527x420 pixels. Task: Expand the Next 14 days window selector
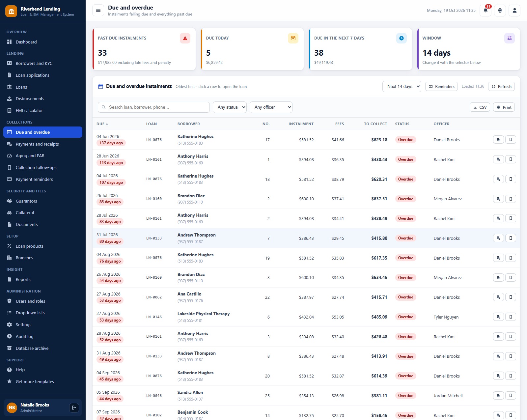tap(402, 86)
